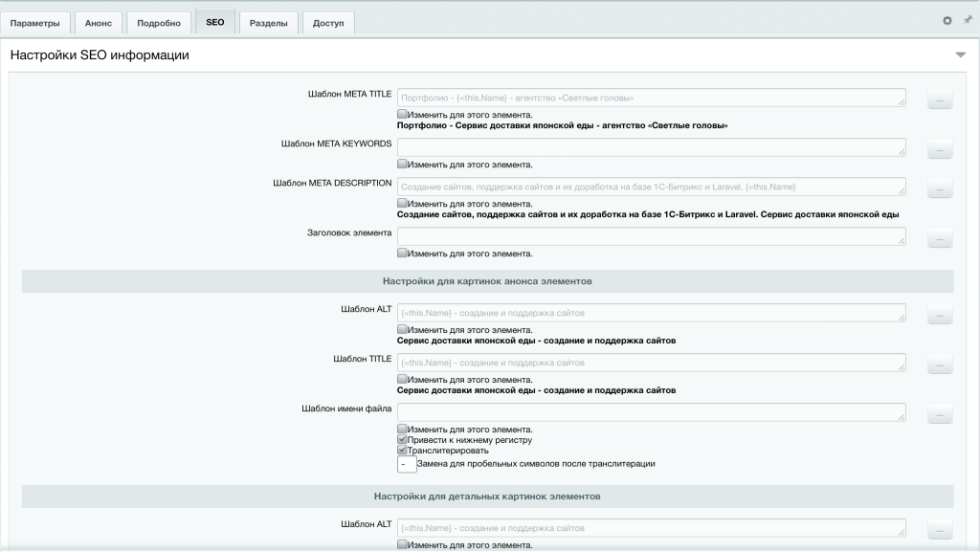This screenshot has height=552, width=980.
Task: Open the Разделы tab
Action: tap(269, 23)
